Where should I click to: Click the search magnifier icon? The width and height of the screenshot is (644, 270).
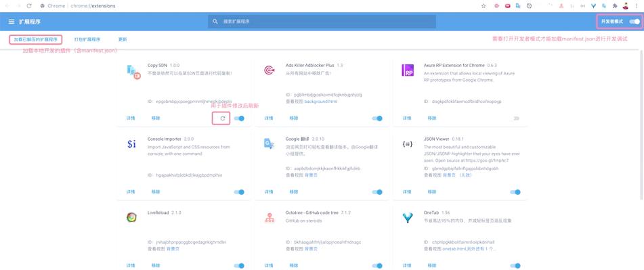click(x=215, y=22)
